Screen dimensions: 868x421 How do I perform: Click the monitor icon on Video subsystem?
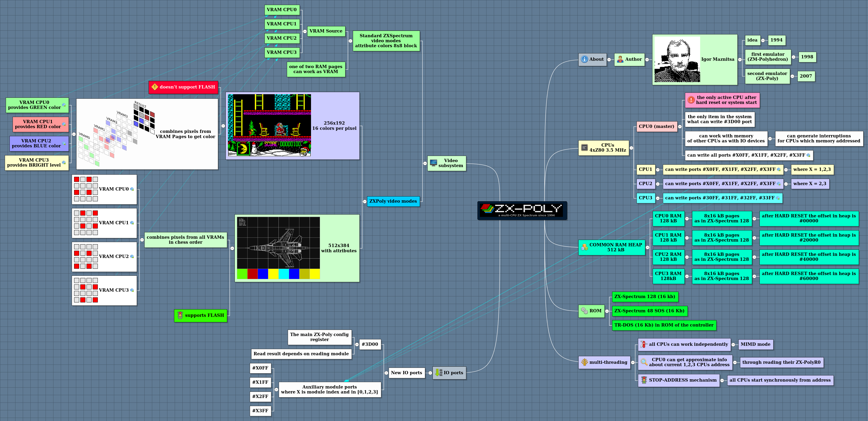click(x=433, y=163)
